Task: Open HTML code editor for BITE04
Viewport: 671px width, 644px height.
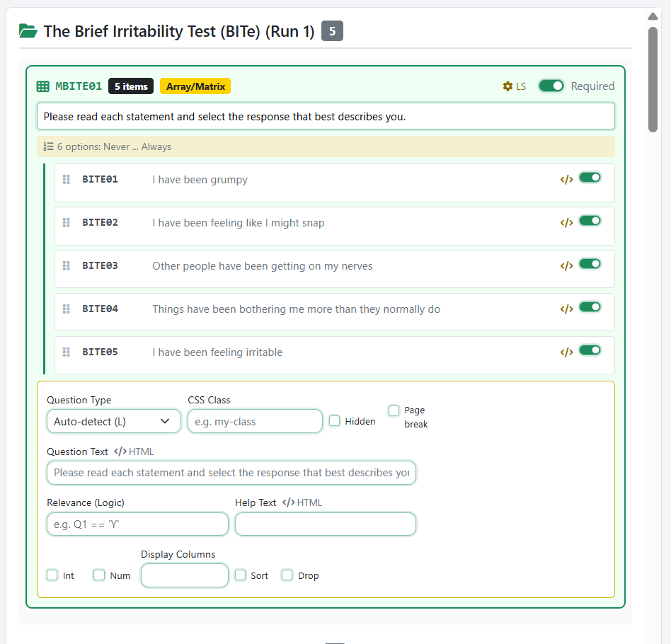Action: (566, 309)
